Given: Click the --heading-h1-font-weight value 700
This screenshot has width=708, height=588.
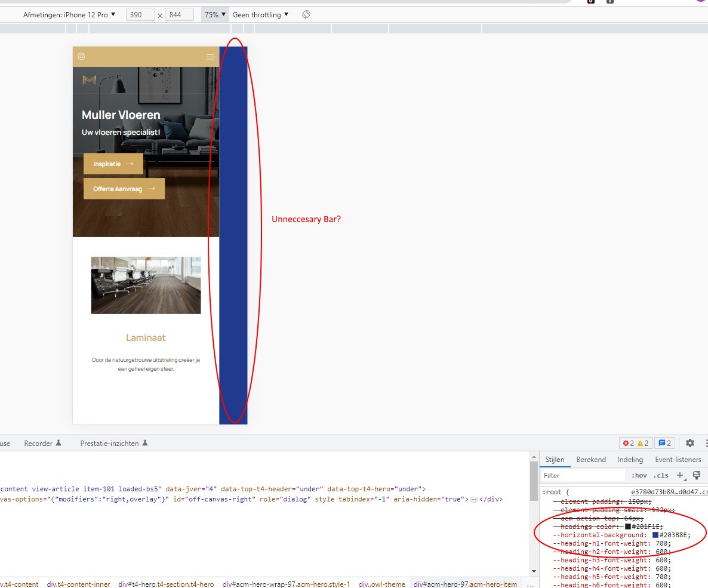Looking at the screenshot, I should coord(661,543).
